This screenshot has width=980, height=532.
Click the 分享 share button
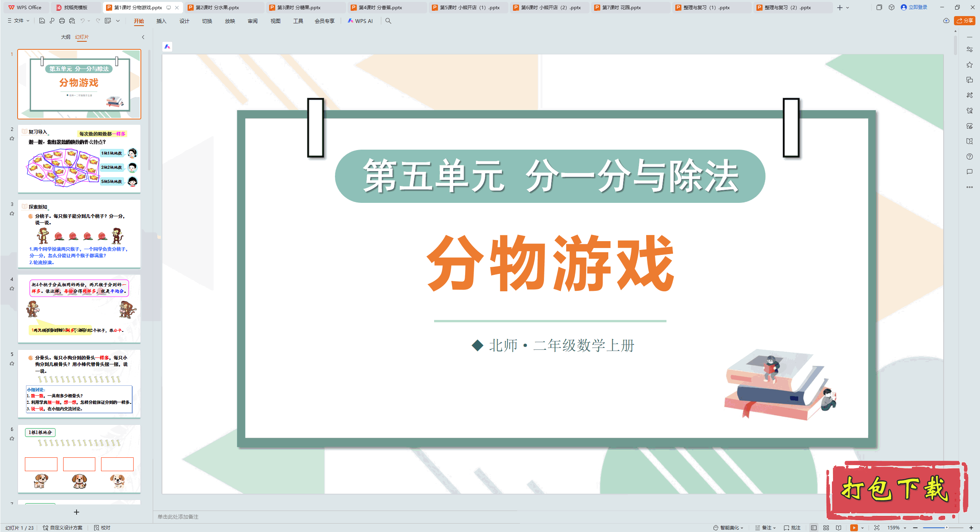point(965,21)
